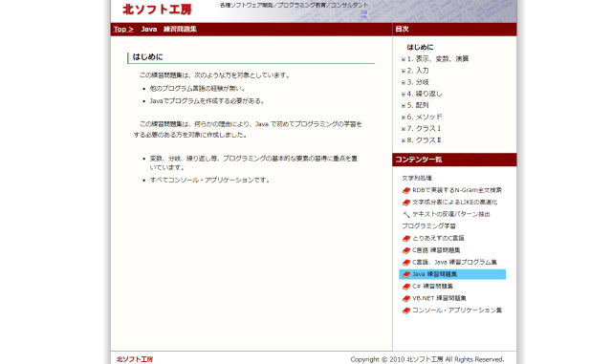The width and height of the screenshot is (612, 364).
Task: Open chapter label 5. 配列
Action: click(418, 105)
